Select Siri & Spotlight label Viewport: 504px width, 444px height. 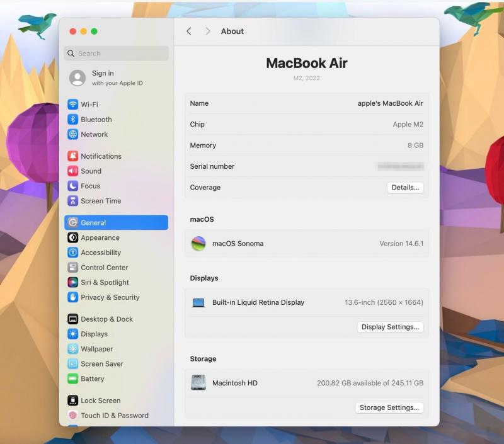pyautogui.click(x=105, y=282)
